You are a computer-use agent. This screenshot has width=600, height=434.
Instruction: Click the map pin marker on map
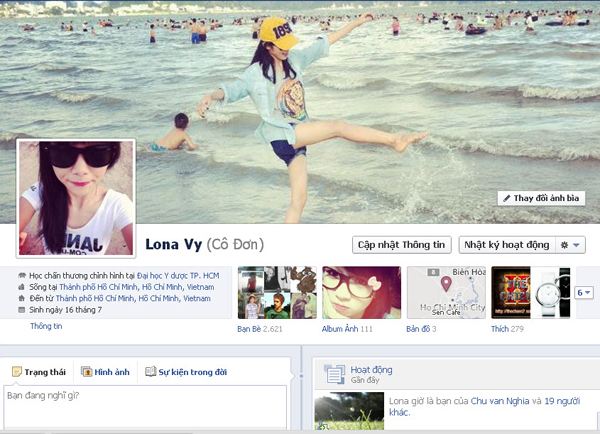446,284
